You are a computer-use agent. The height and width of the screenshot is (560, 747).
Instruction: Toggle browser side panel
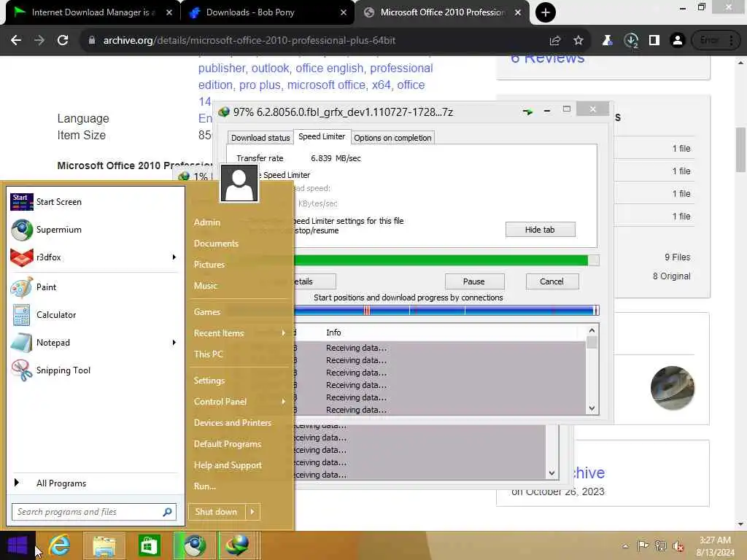point(654,41)
